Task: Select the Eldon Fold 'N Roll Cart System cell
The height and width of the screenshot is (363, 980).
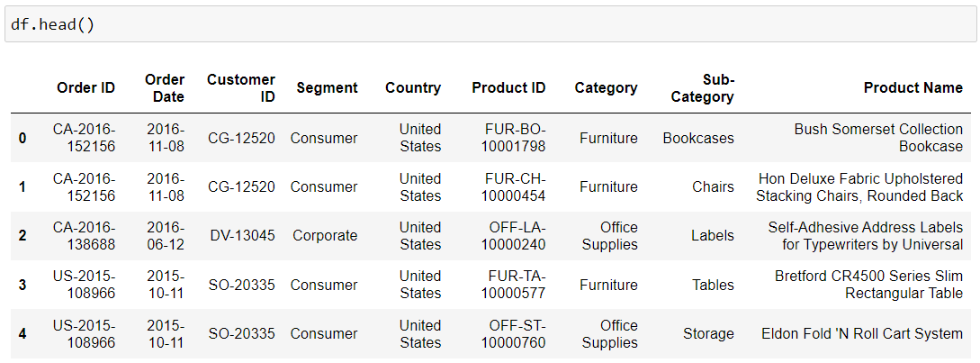Action: click(861, 334)
